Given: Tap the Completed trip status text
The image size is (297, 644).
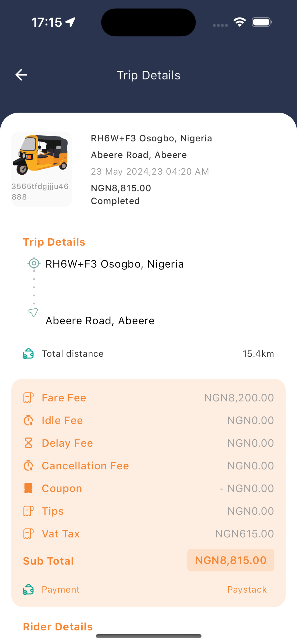Looking at the screenshot, I should pyautogui.click(x=115, y=201).
